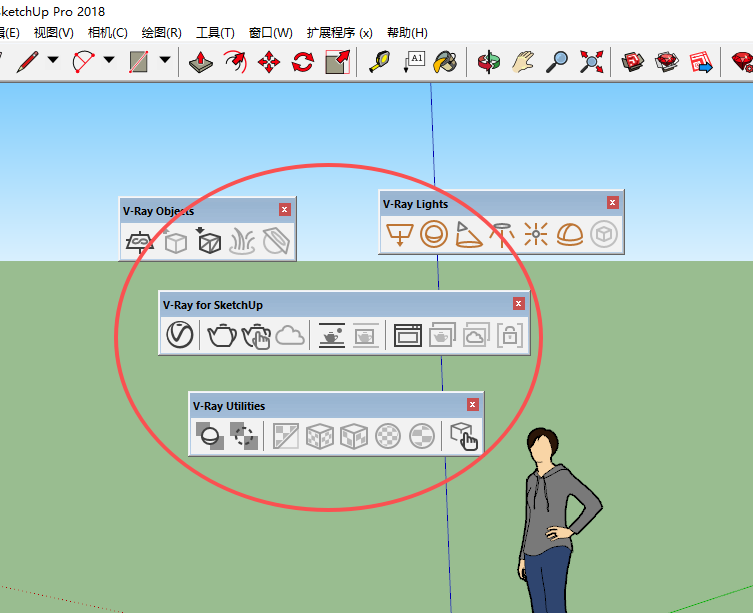The height and width of the screenshot is (613, 753).
Task: Pick the Paint Bucket tool
Action: (445, 62)
